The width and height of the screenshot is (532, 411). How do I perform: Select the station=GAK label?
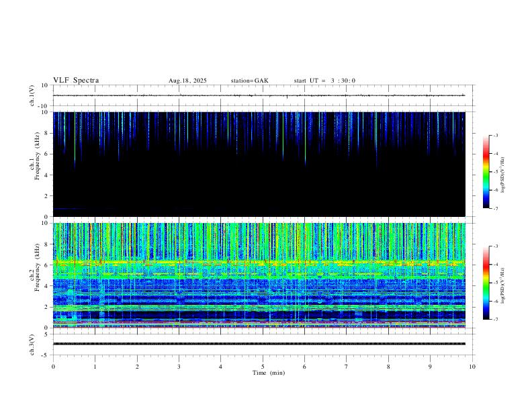click(x=249, y=81)
